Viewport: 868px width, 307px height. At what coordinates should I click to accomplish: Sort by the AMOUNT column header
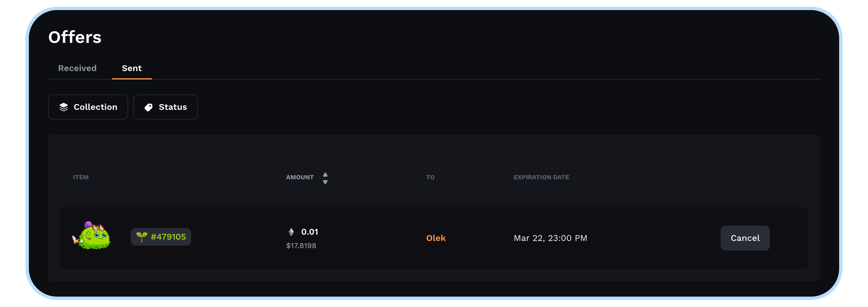[299, 177]
